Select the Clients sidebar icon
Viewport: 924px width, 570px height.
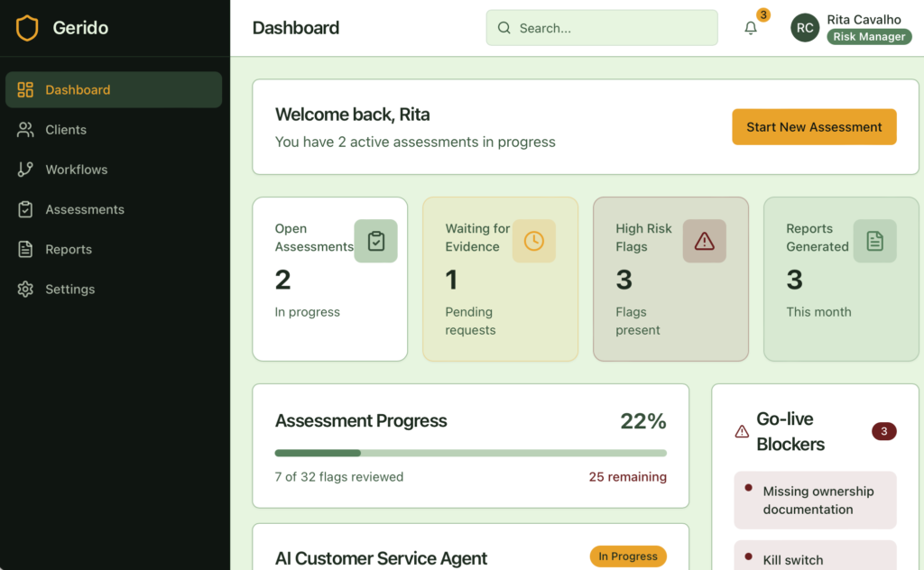click(25, 129)
